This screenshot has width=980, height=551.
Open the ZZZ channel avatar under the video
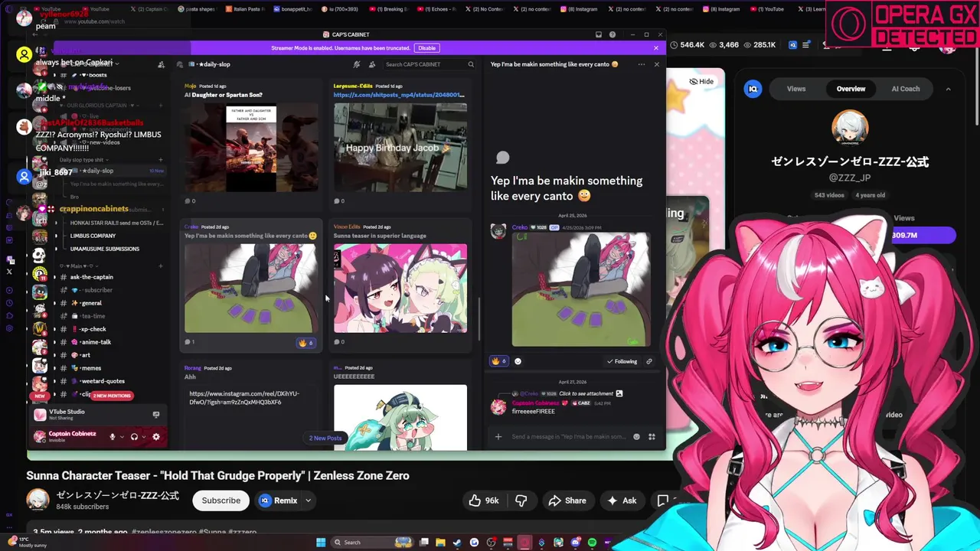tap(38, 499)
